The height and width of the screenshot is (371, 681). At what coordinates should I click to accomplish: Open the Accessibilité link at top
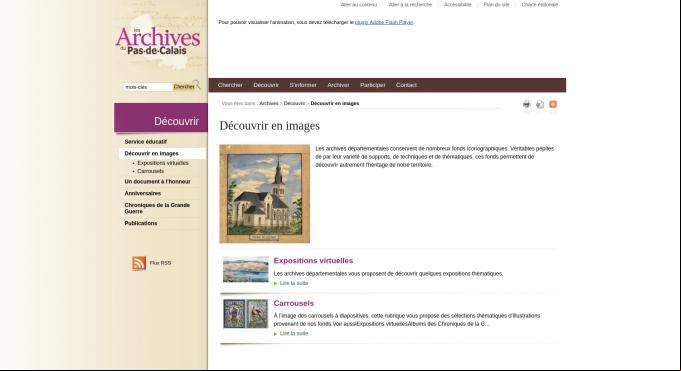click(x=457, y=5)
